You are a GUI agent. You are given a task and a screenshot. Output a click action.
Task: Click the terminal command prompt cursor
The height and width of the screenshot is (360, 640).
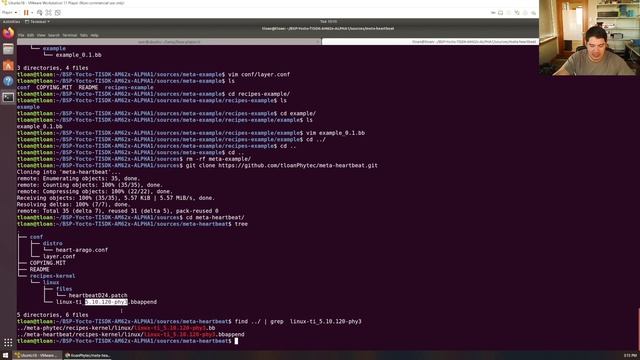pyautogui.click(x=236, y=341)
